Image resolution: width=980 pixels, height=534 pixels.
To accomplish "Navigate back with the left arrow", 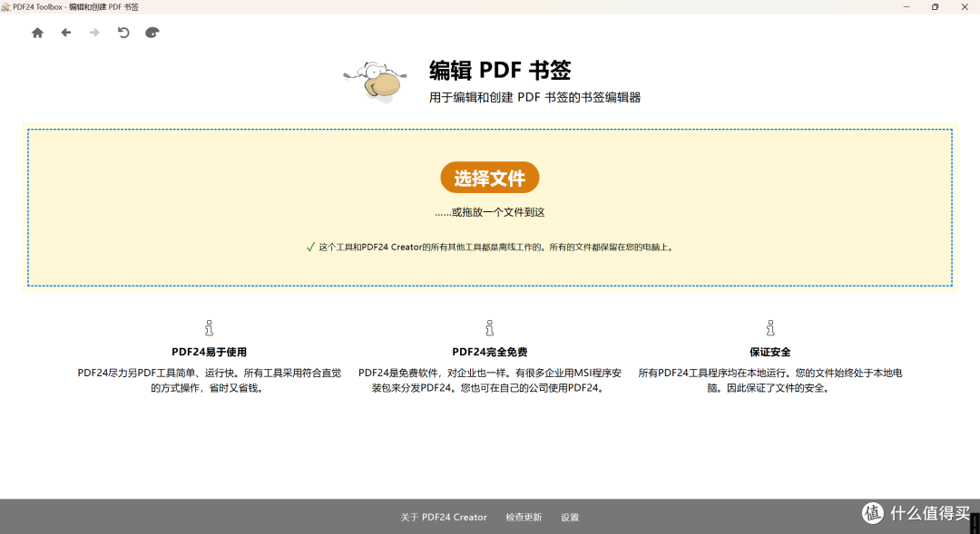I will (x=65, y=33).
